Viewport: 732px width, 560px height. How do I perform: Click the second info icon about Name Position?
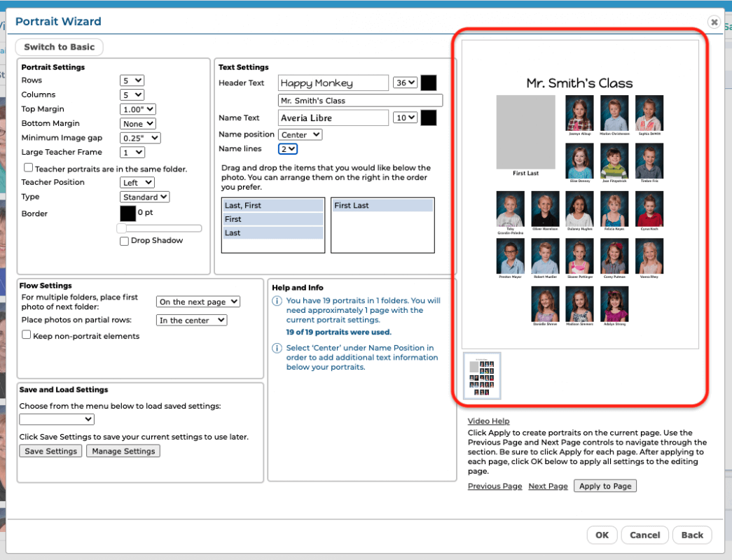tap(277, 349)
